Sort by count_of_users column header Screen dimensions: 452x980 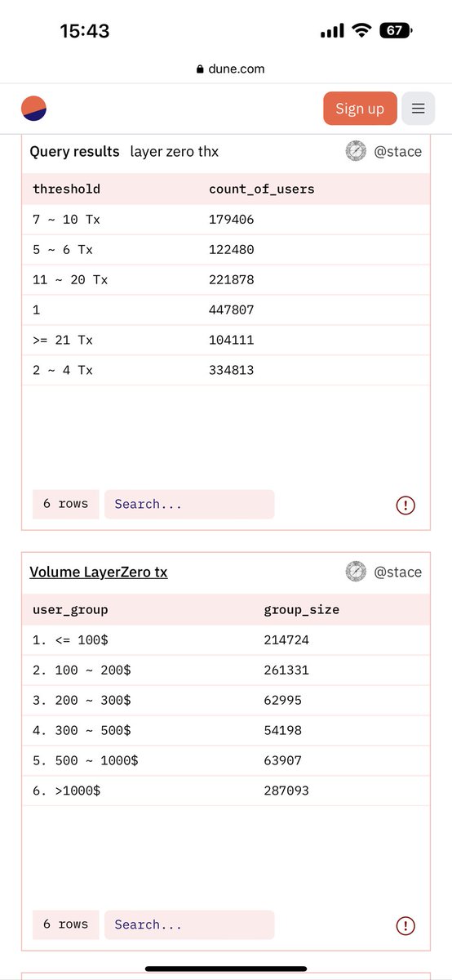[262, 189]
